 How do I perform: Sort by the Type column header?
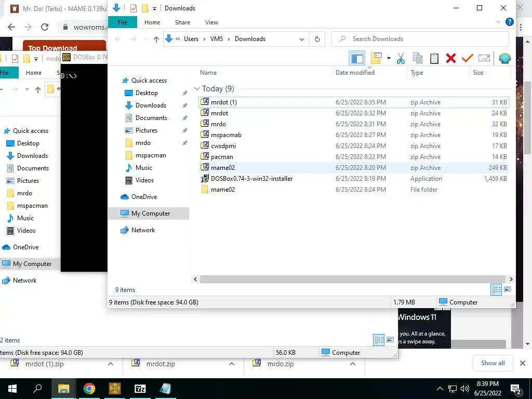point(417,73)
